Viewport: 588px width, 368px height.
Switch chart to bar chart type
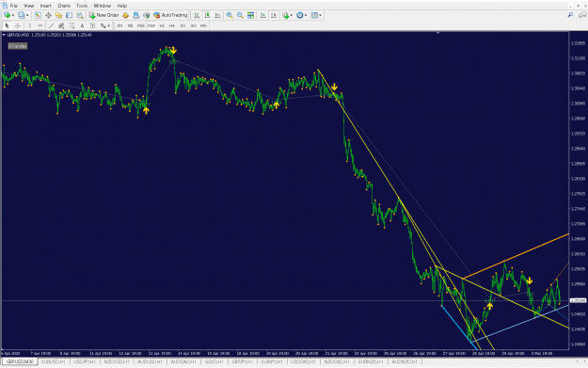click(197, 15)
